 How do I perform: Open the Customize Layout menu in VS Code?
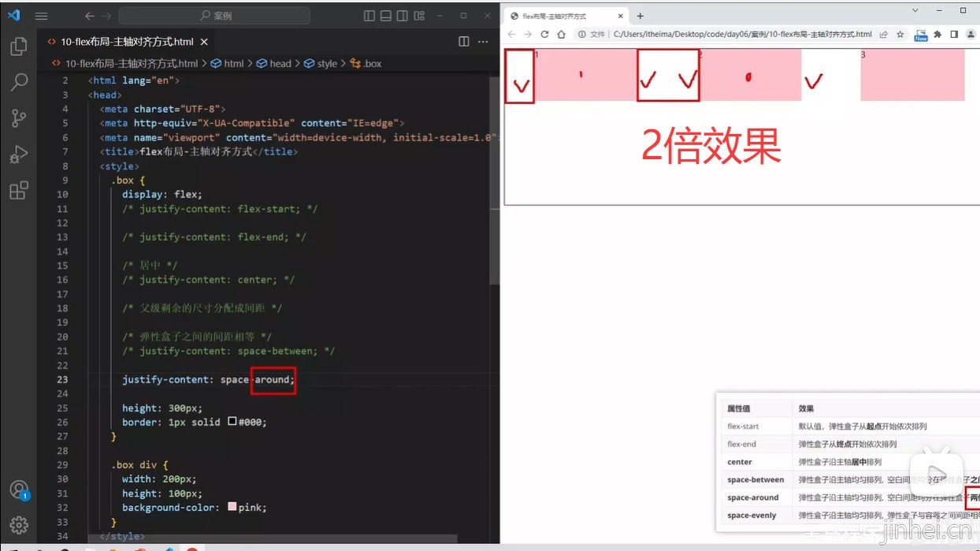419,16
